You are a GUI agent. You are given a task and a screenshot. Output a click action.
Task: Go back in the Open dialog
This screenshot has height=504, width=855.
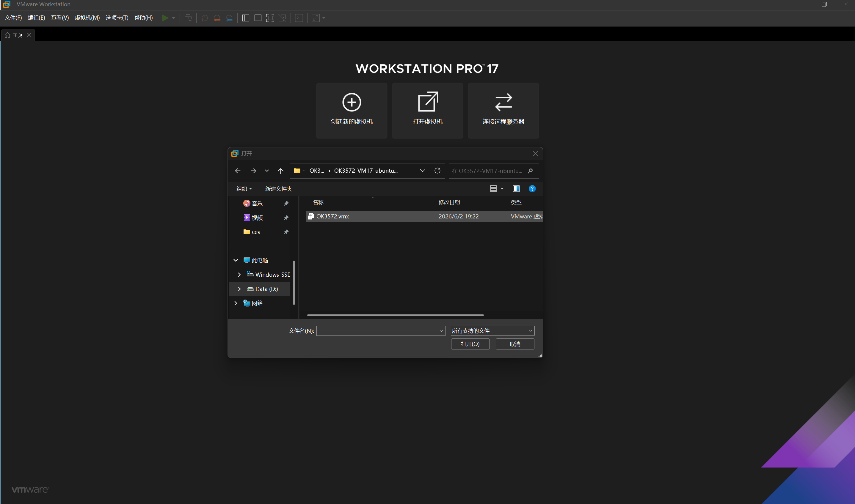[238, 171]
